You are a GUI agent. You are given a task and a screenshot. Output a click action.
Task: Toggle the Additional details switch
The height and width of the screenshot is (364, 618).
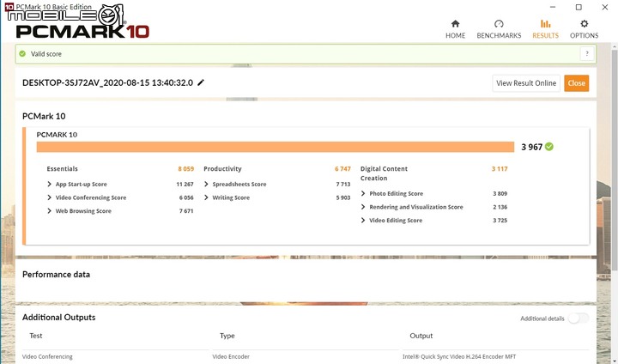tap(579, 318)
